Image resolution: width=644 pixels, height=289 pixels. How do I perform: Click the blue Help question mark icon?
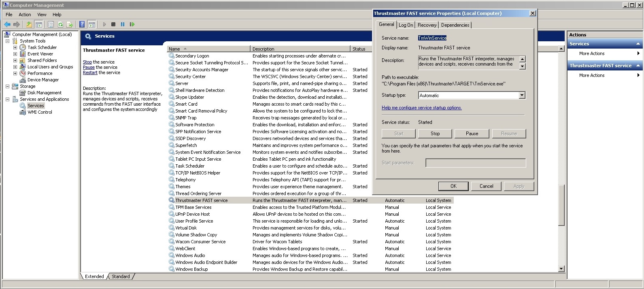point(82,24)
